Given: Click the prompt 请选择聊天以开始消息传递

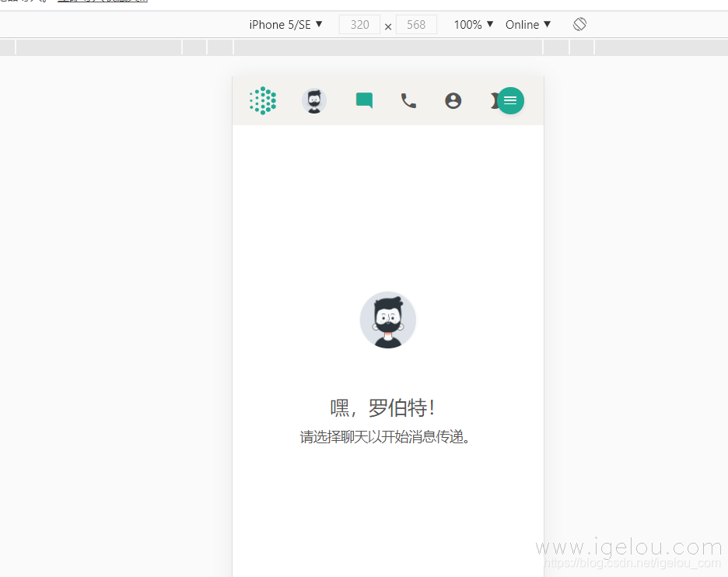Looking at the screenshot, I should [387, 437].
